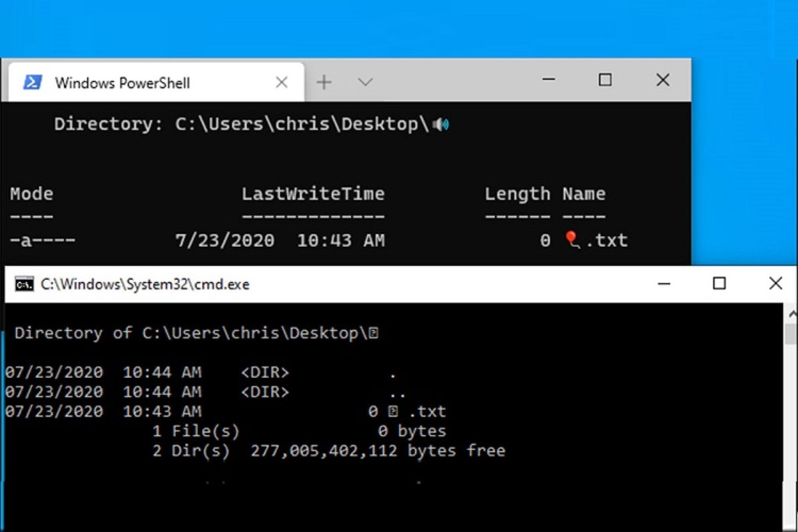Click 'C:\Windows\System32\cmd.exe' window title
The width and height of the screenshot is (798, 532).
tap(145, 285)
